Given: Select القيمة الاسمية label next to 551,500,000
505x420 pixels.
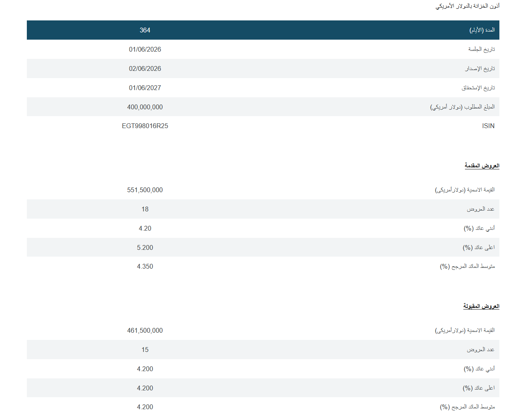Looking at the screenshot, I should point(465,190).
